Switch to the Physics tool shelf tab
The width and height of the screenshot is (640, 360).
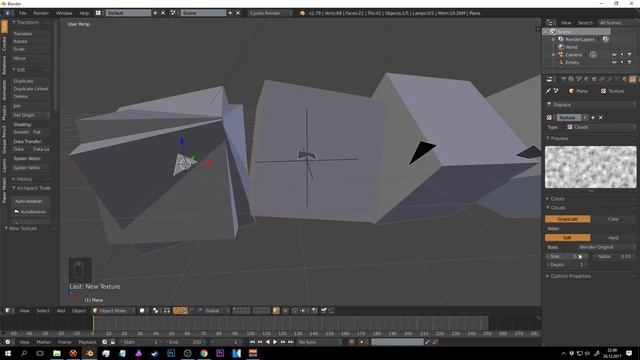[x=4, y=112]
